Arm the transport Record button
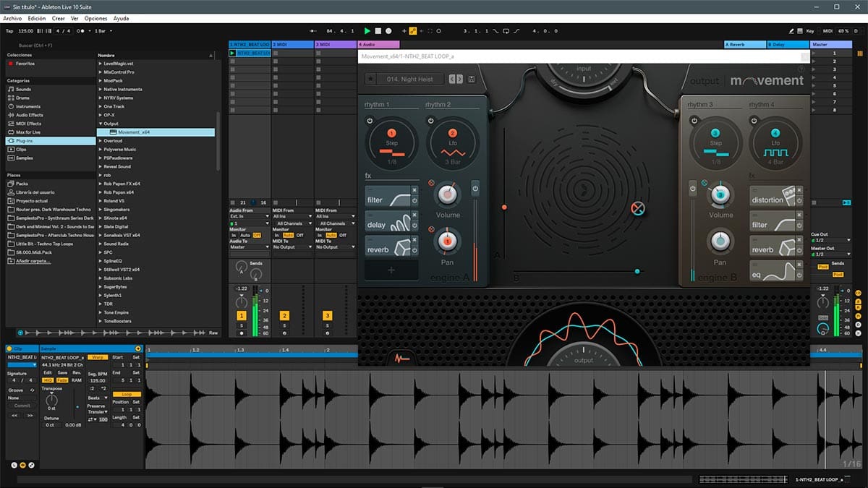This screenshot has height=488, width=868. click(x=388, y=31)
